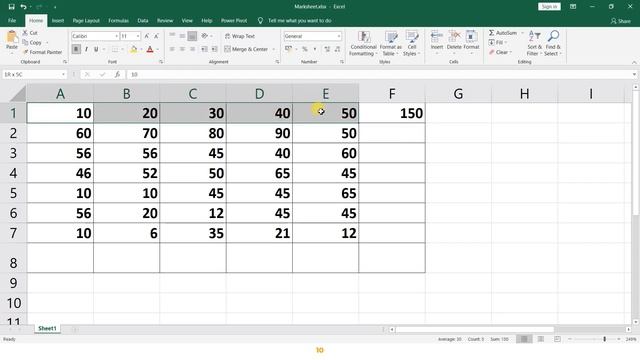Toggle Italic formatting
640x360 pixels.
point(86,49)
